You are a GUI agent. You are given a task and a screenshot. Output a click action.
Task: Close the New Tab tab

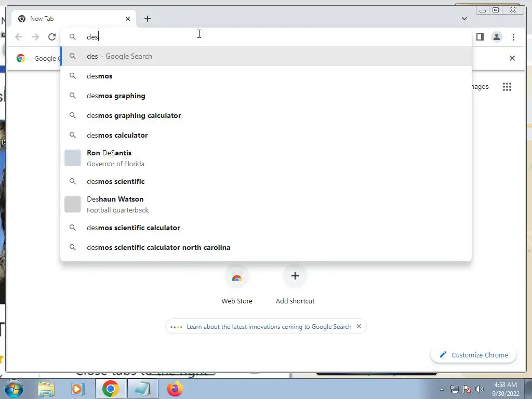(128, 19)
